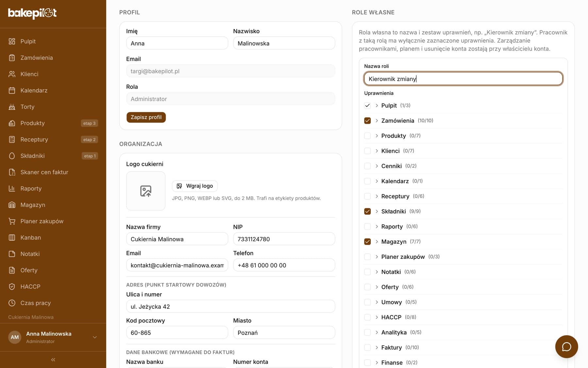
Task: Open Pulpit dashboard icon in sidebar
Action: click(12, 41)
